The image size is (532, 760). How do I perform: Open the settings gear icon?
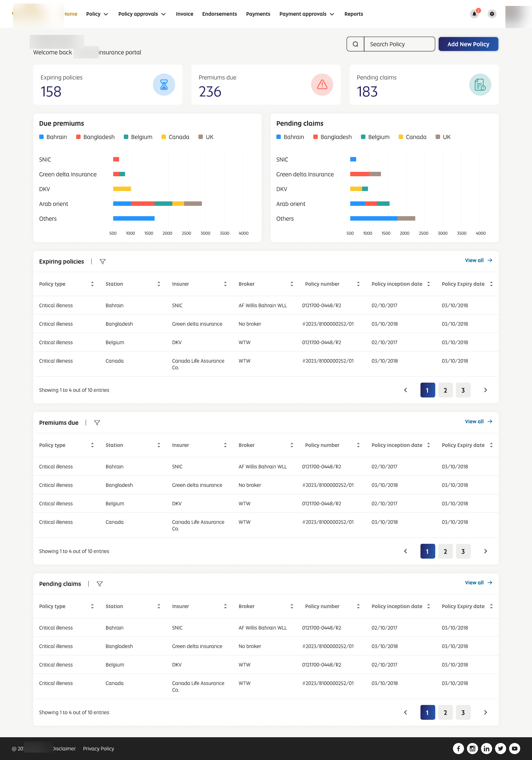tap(492, 14)
